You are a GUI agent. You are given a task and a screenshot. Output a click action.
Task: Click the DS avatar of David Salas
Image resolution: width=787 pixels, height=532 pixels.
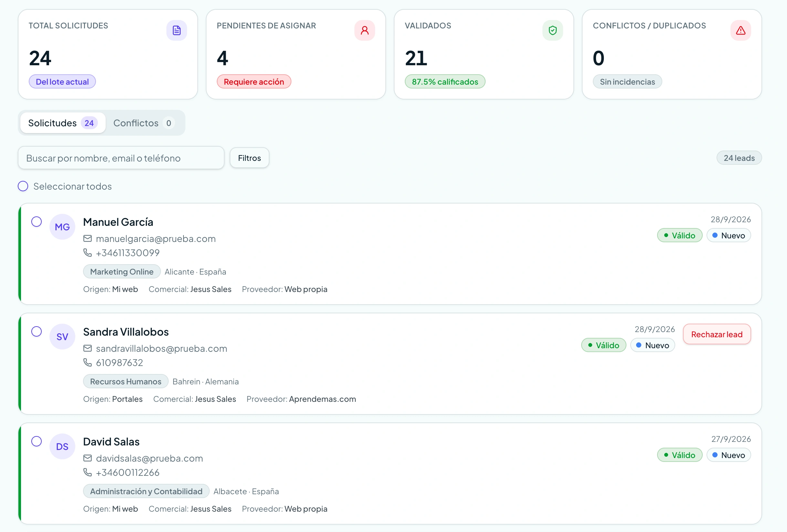click(x=62, y=446)
